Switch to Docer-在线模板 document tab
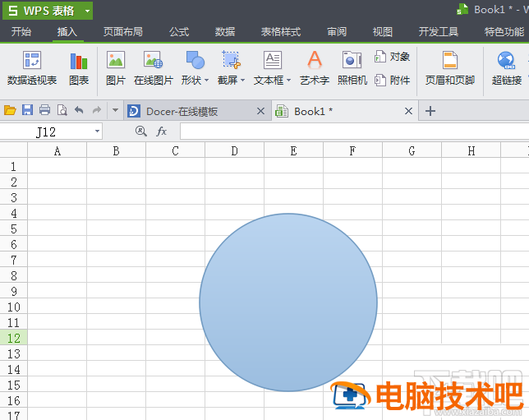Image resolution: width=529 pixels, height=420 pixels. (197, 111)
